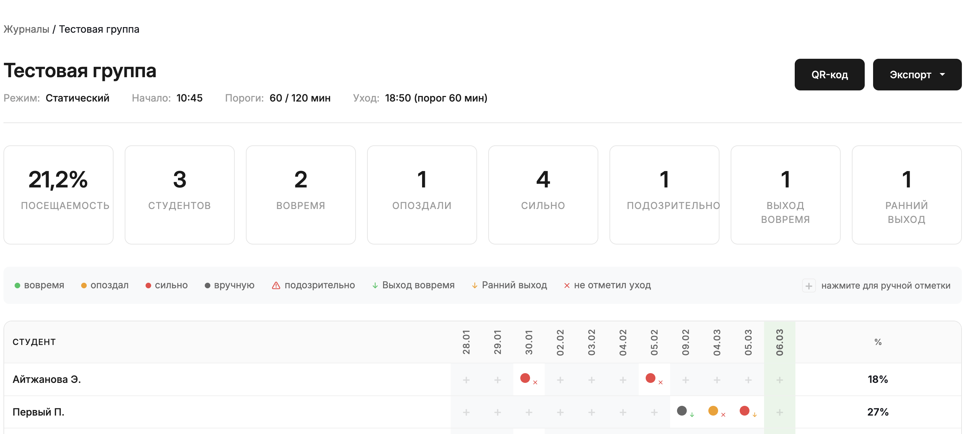The height and width of the screenshot is (434, 980).
Task: Add manual mark on 06.03 for Айтжанова
Action: click(779, 380)
